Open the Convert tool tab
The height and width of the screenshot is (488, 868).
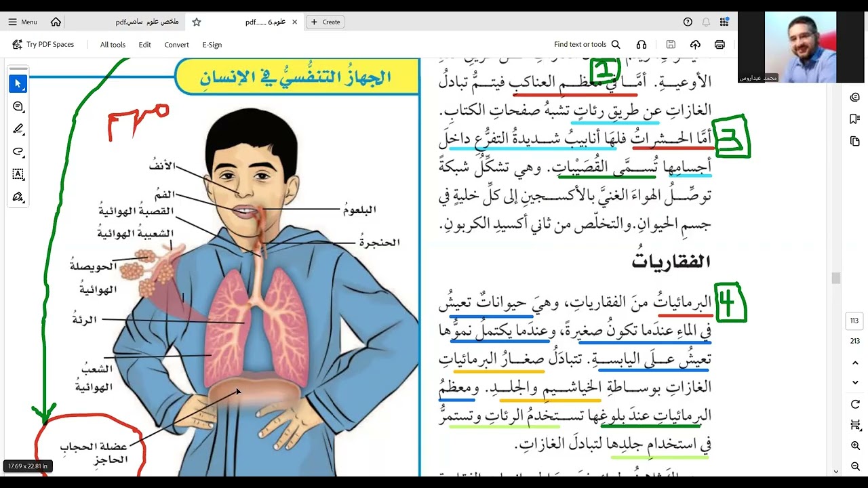176,45
